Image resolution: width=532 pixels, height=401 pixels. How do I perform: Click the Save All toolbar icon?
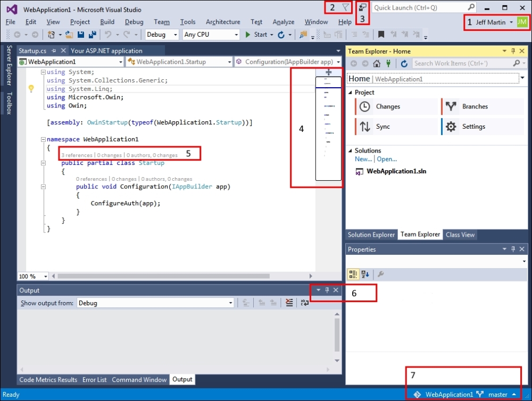92,35
